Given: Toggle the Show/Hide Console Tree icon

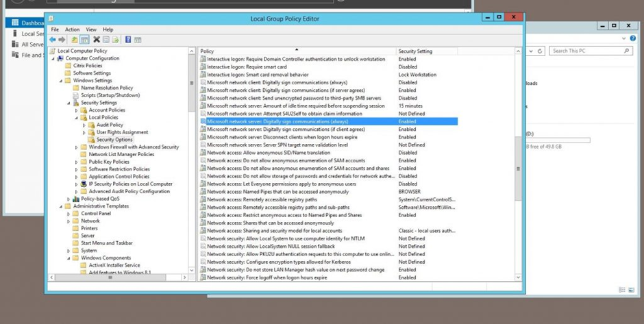Looking at the screenshot, I should pos(84,40).
